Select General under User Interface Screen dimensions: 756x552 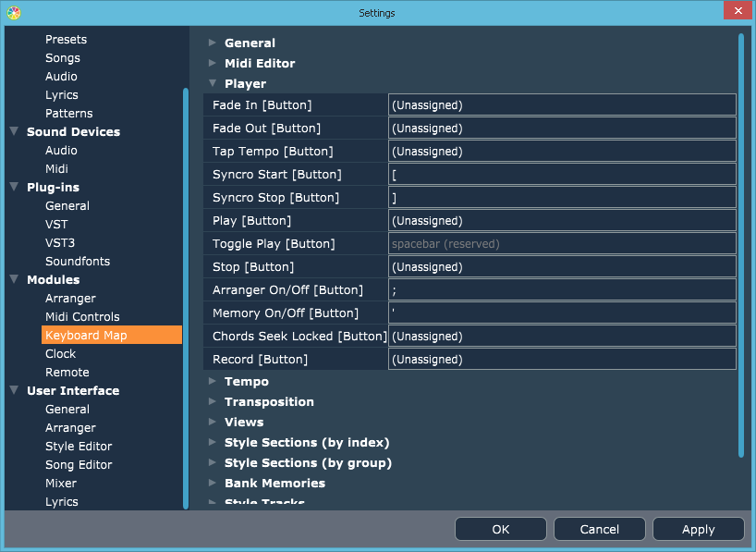point(67,410)
